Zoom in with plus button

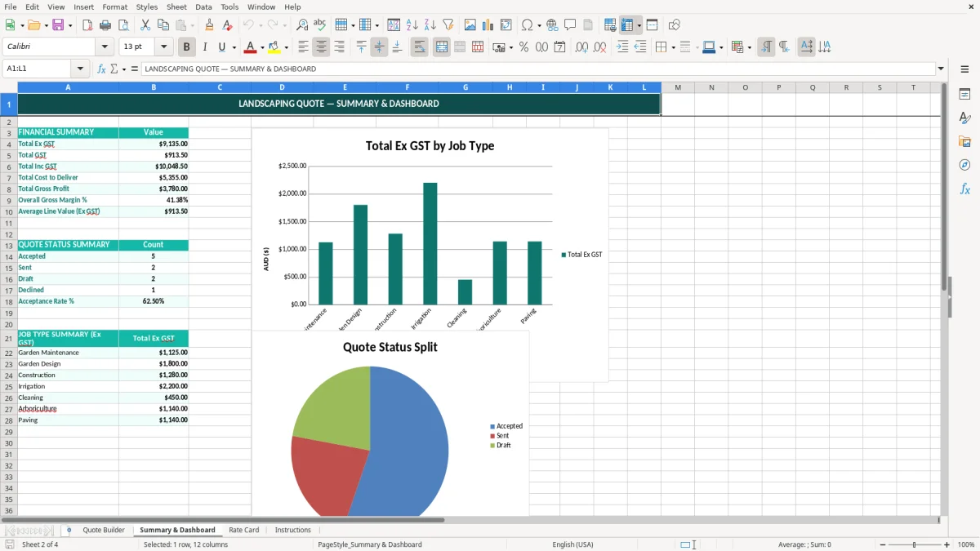(947, 544)
